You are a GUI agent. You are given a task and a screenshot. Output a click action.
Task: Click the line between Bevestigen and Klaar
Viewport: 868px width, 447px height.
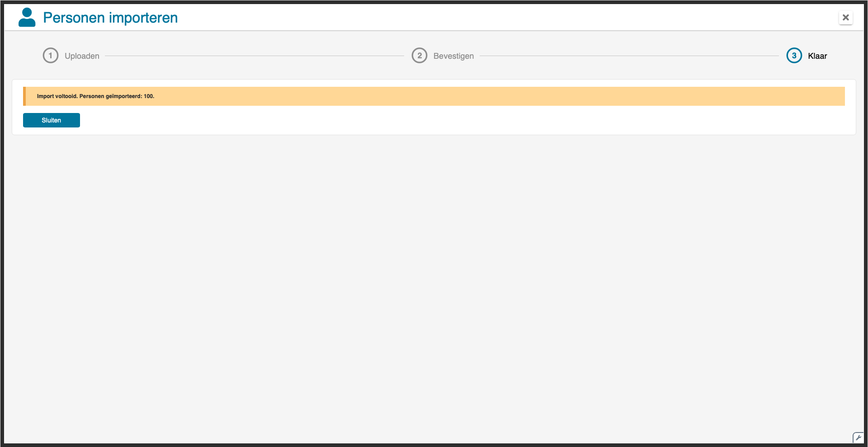[x=628, y=56]
